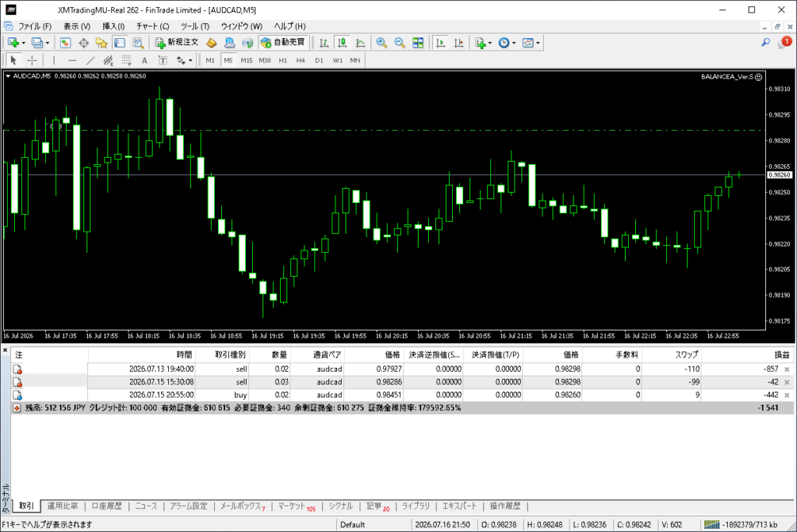Select the text label tool

(x=144, y=61)
